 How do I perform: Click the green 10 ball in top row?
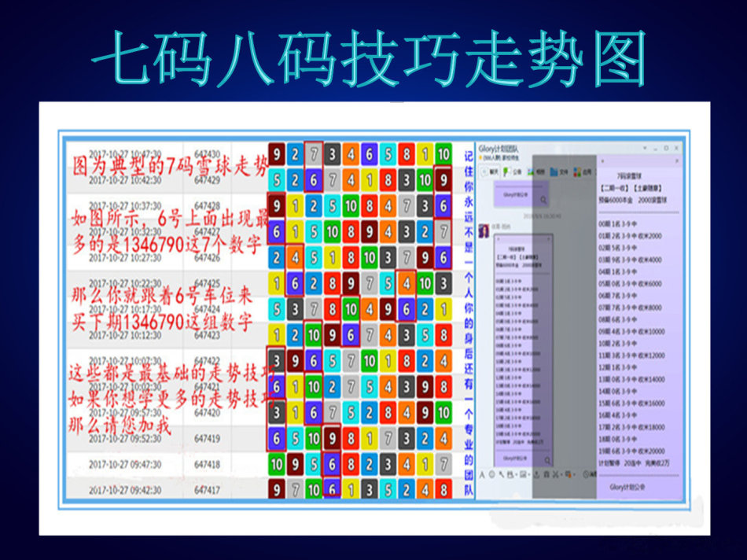click(443, 154)
